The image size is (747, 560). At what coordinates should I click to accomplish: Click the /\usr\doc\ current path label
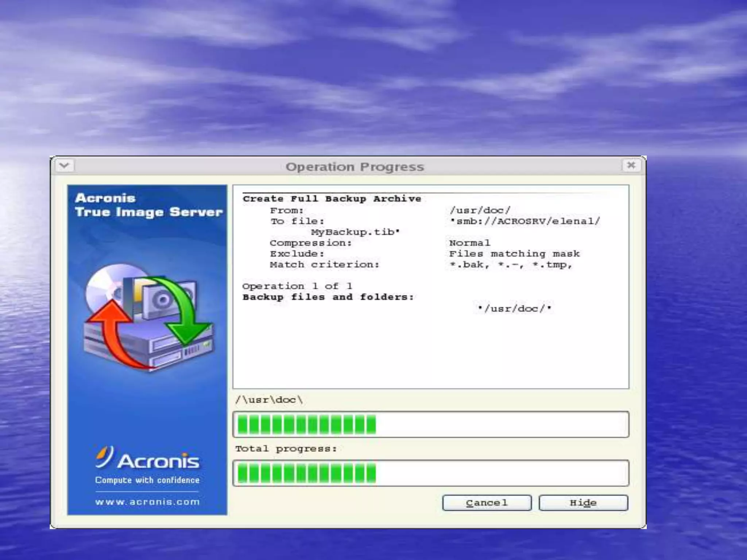(269, 400)
